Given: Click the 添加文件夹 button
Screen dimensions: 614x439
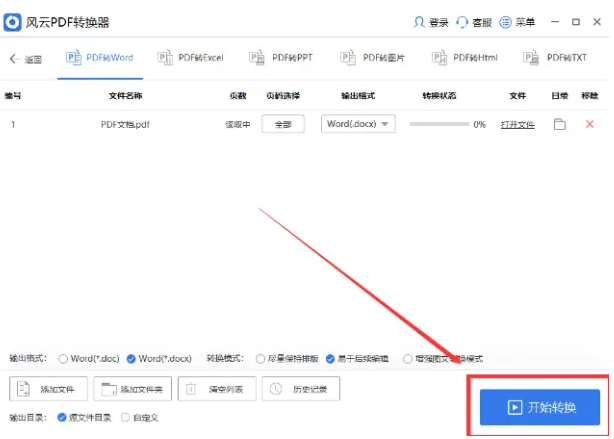Looking at the screenshot, I should click(x=132, y=389).
